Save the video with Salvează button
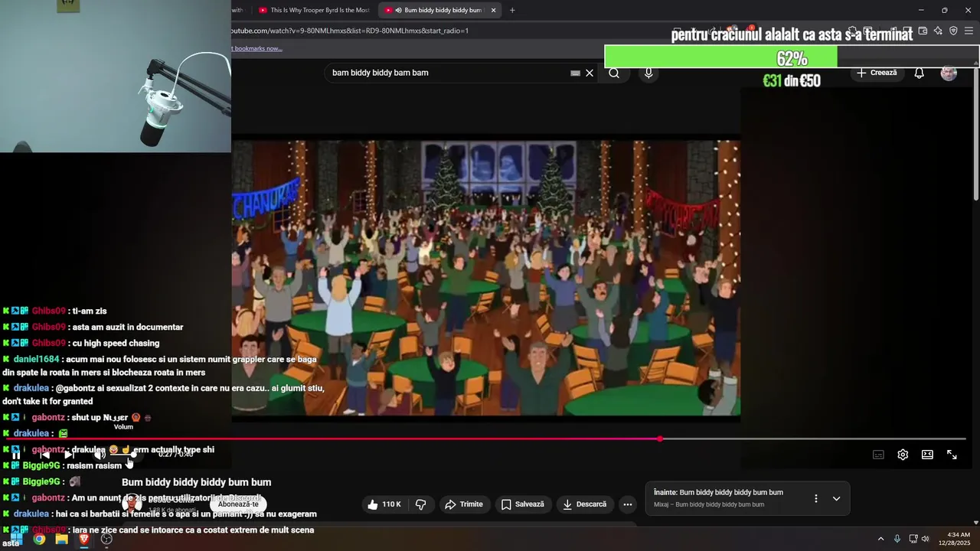This screenshot has height=551, width=980. 523,504
